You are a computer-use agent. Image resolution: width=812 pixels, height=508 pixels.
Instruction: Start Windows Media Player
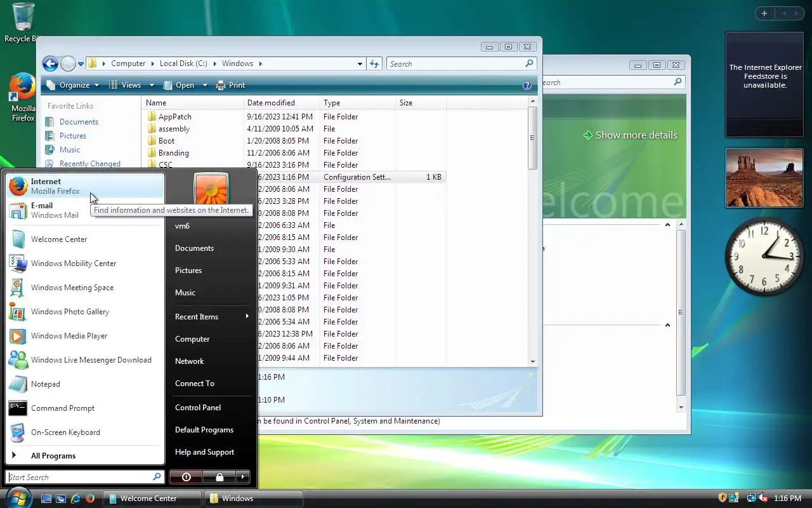[85, 336]
